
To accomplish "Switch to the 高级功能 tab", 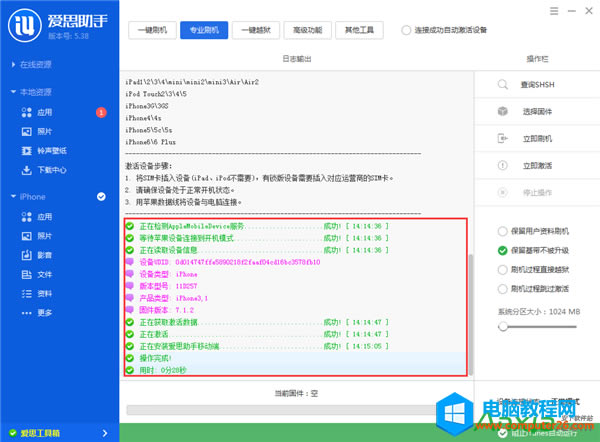I will 307,30.
